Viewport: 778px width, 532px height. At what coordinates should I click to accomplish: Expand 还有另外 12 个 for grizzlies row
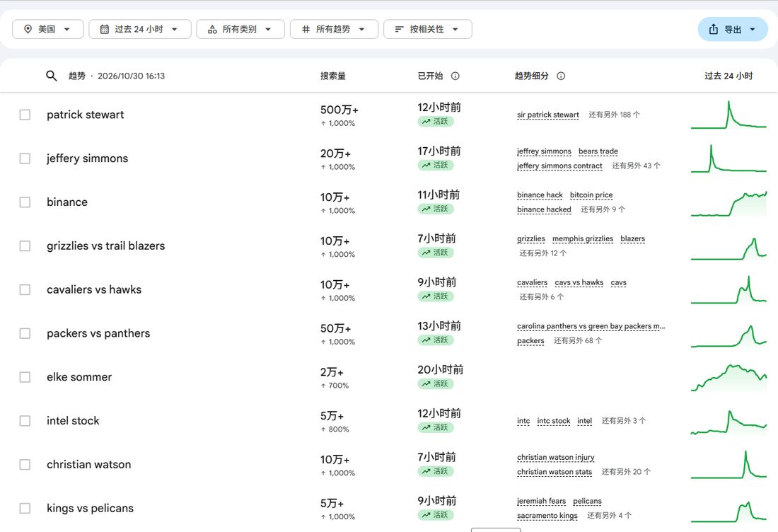click(x=542, y=253)
